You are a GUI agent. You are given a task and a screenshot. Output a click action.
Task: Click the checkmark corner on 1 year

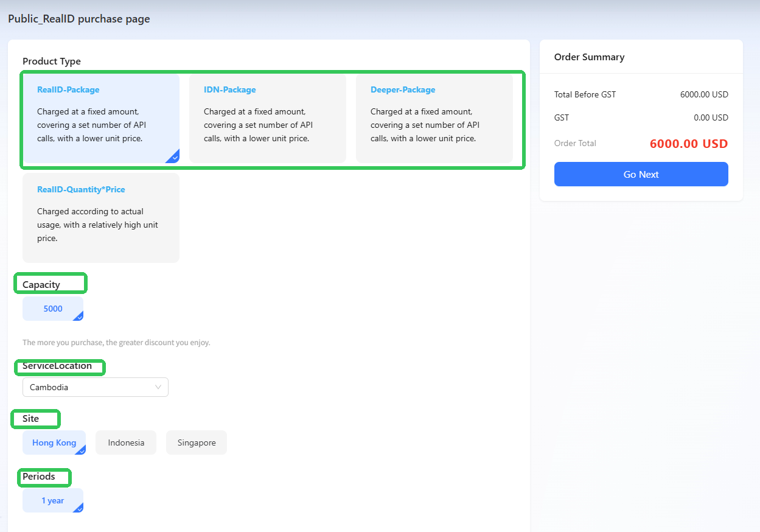click(x=78, y=508)
